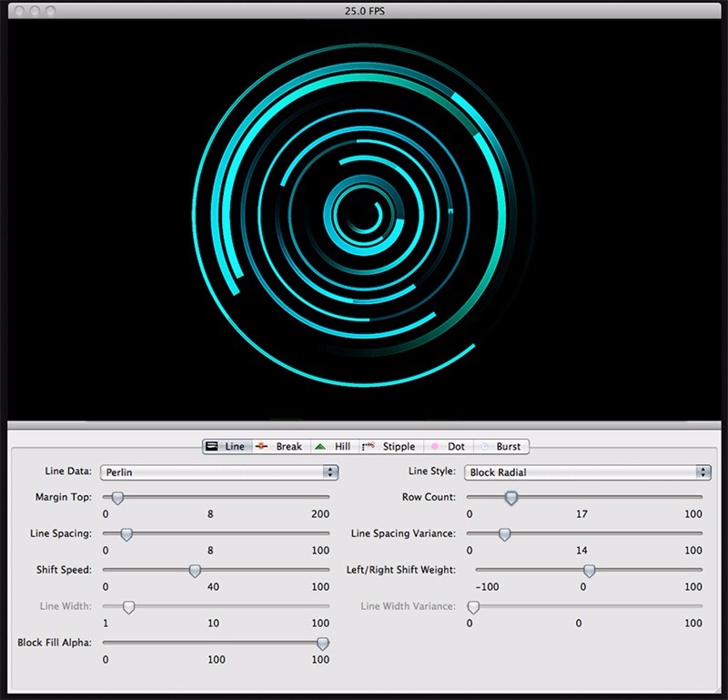728x700 pixels.
Task: Click the Block Fill Alpha slider handle
Action: point(322,643)
